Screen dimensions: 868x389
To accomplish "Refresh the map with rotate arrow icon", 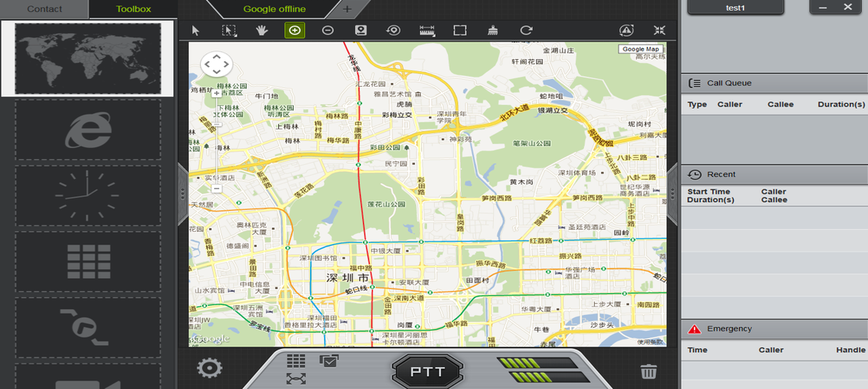I will [526, 31].
